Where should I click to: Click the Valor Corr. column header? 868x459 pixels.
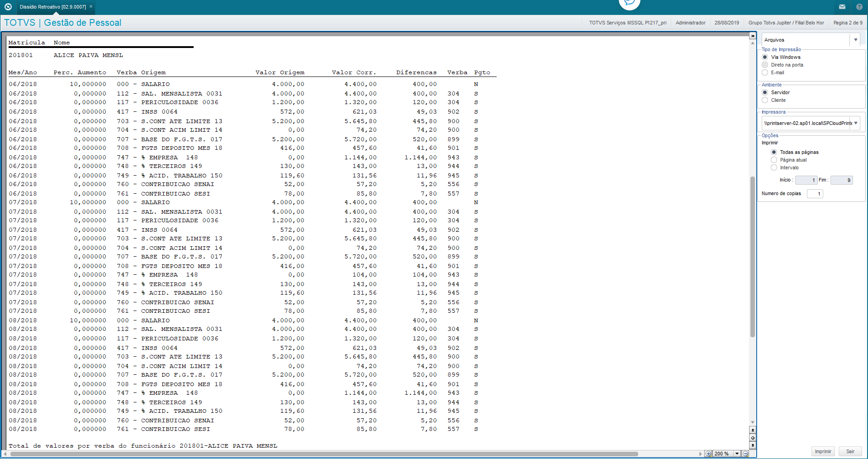click(x=354, y=72)
